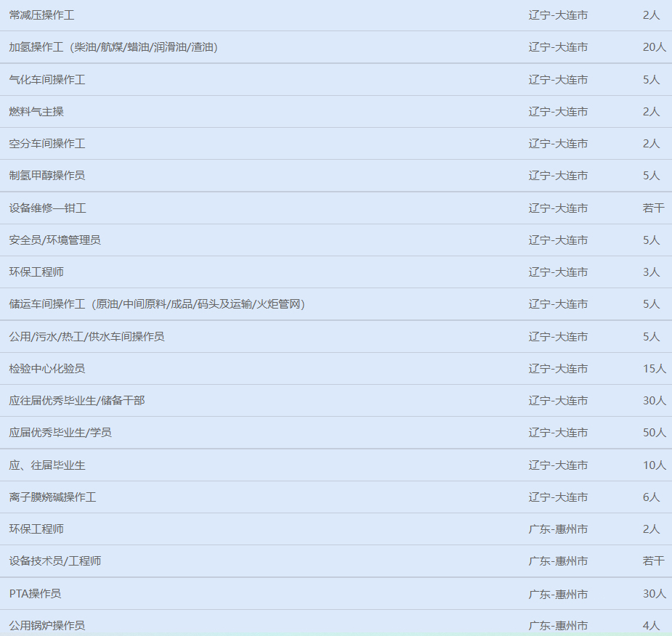View the 空分车间操作工 job details

click(x=47, y=144)
